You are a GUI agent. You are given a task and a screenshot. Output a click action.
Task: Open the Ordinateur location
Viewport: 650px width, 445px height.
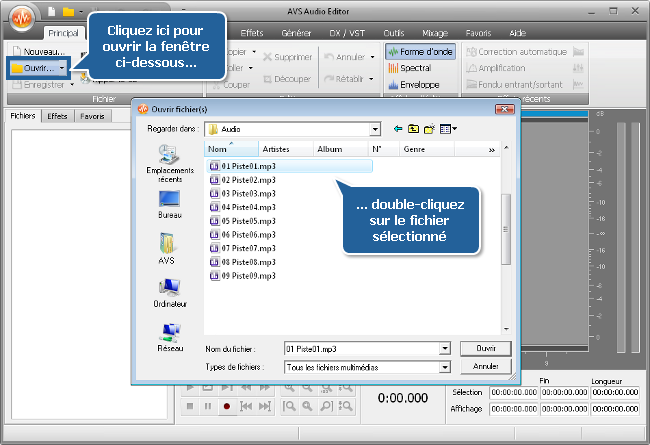169,292
